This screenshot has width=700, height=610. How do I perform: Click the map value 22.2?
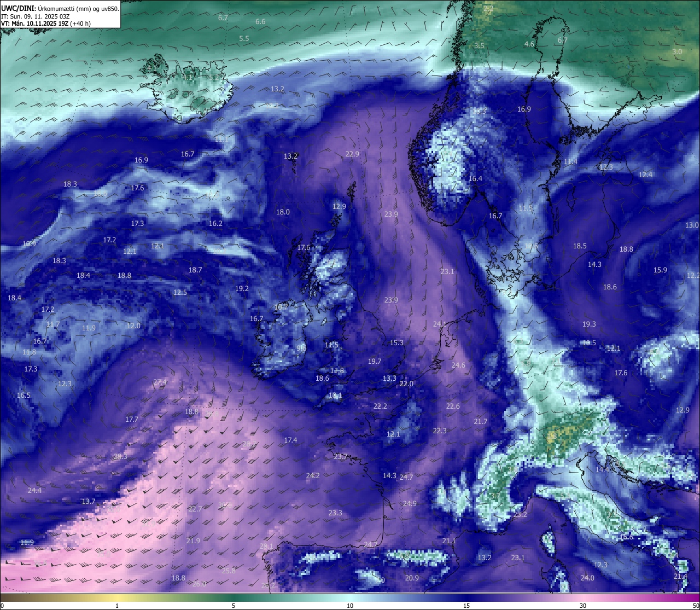click(x=380, y=406)
